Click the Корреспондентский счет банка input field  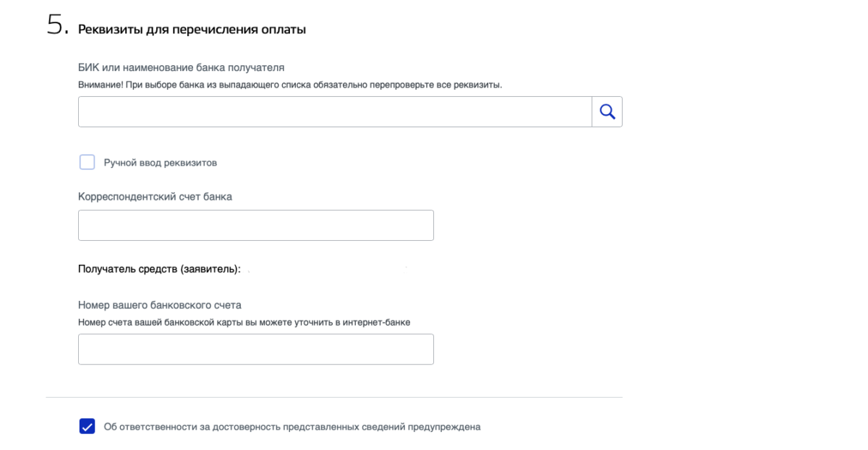coord(255,225)
